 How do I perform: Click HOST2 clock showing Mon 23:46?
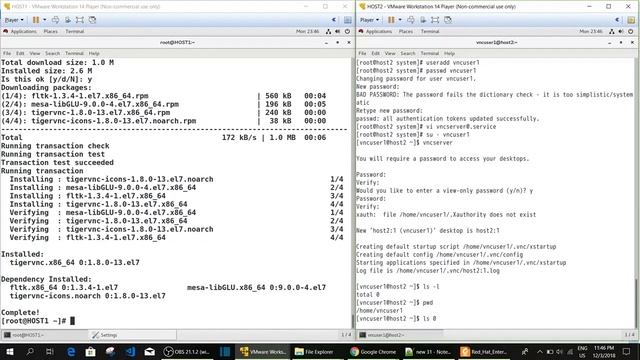(x=591, y=31)
